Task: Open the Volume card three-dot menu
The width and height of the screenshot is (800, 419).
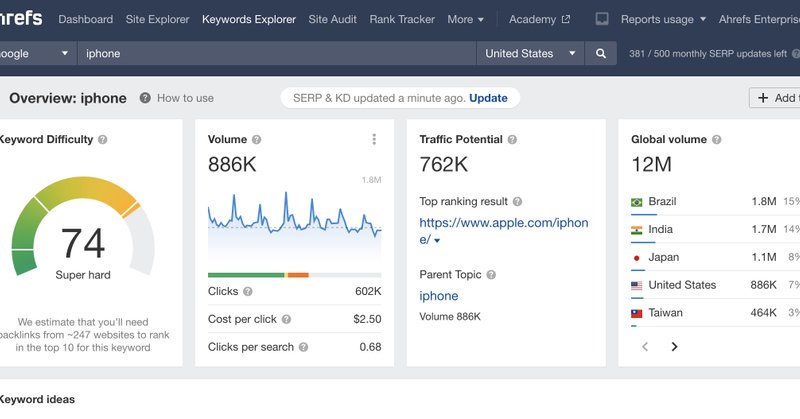Action: click(x=374, y=140)
